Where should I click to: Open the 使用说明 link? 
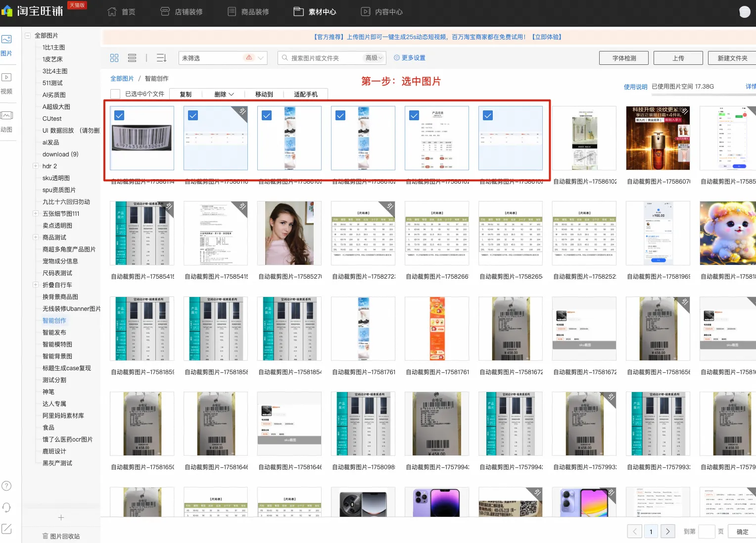tap(635, 87)
